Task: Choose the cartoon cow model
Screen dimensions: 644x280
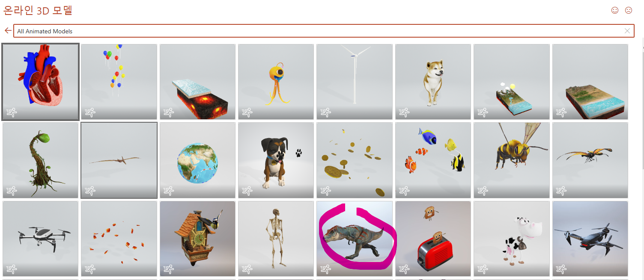Action: pyautogui.click(x=512, y=239)
